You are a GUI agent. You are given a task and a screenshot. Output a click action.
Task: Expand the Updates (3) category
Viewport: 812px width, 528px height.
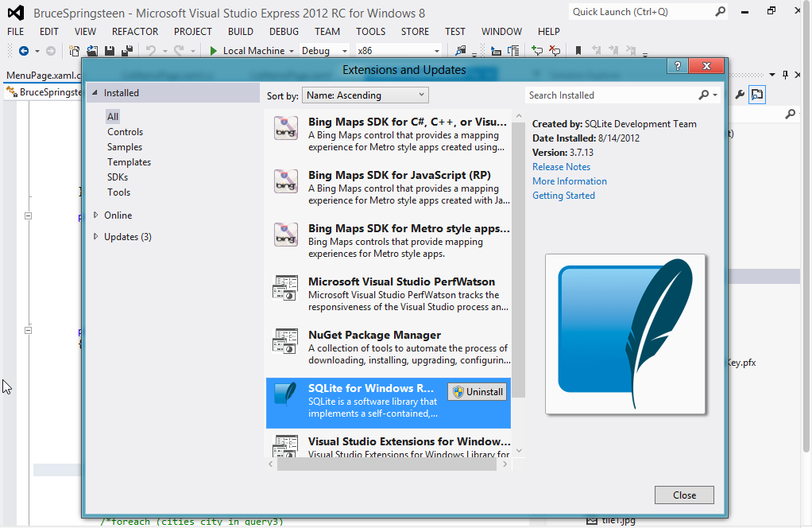[x=96, y=237]
